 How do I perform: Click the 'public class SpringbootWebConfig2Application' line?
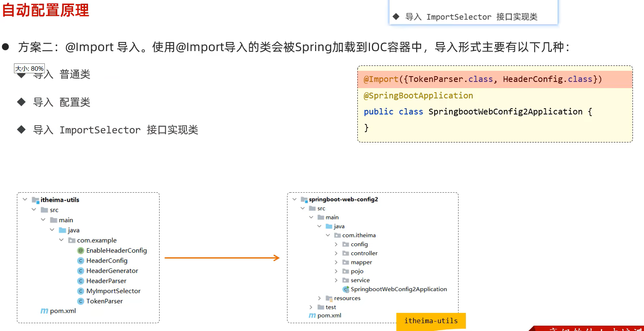[x=478, y=112]
